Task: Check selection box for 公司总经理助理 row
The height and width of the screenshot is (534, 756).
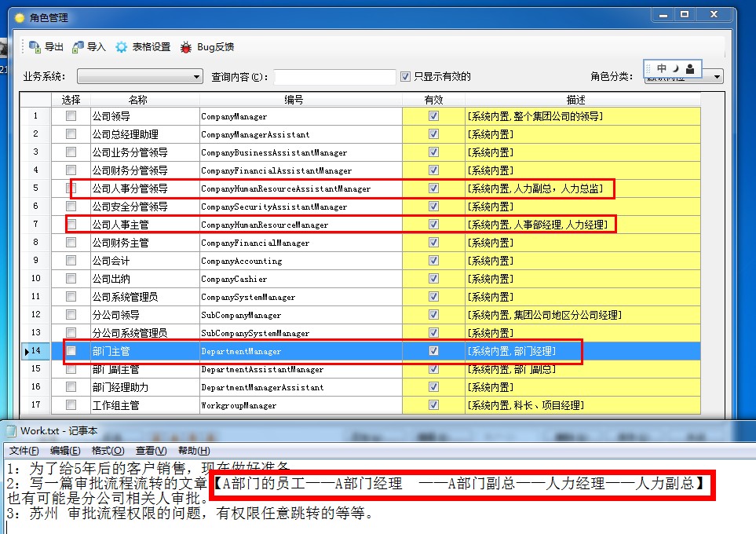Action: [71, 133]
